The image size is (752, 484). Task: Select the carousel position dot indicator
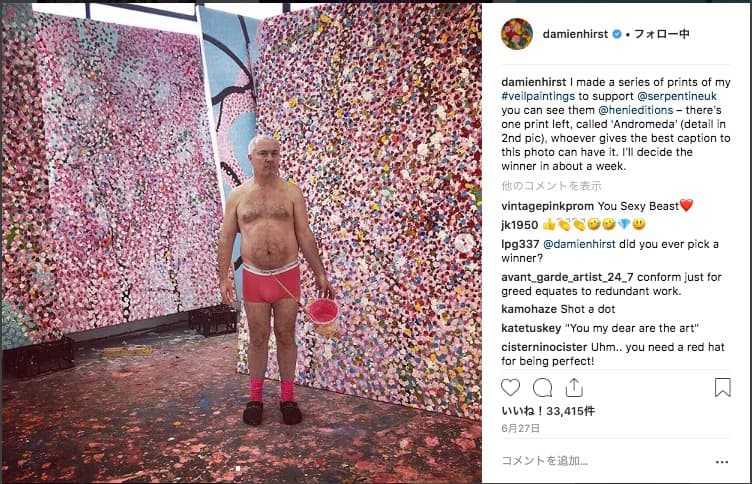pyautogui.click(x=238, y=469)
